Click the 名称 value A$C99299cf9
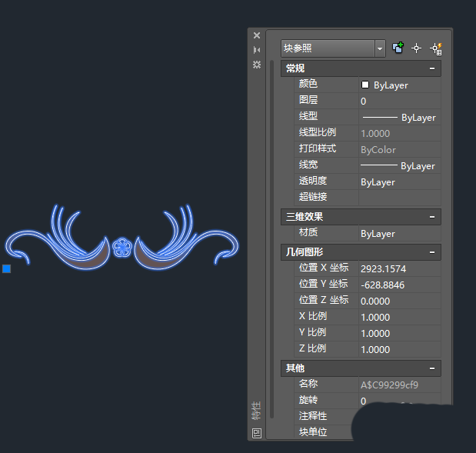This screenshot has width=476, height=453. pos(400,385)
